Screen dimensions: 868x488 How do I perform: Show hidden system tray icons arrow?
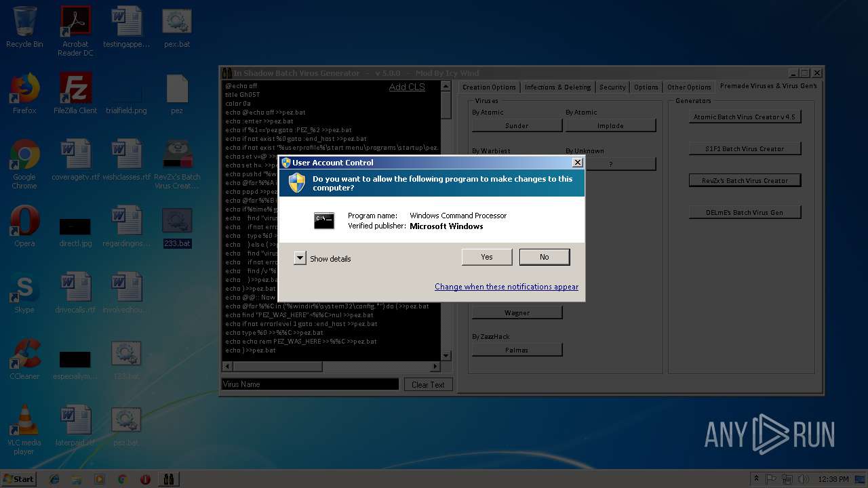coord(756,479)
